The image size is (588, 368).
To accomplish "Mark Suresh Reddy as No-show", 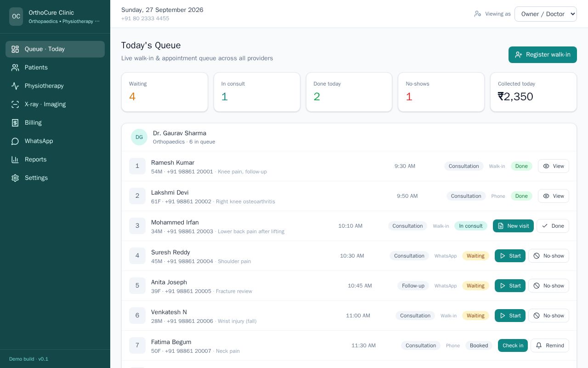I will coord(548,256).
